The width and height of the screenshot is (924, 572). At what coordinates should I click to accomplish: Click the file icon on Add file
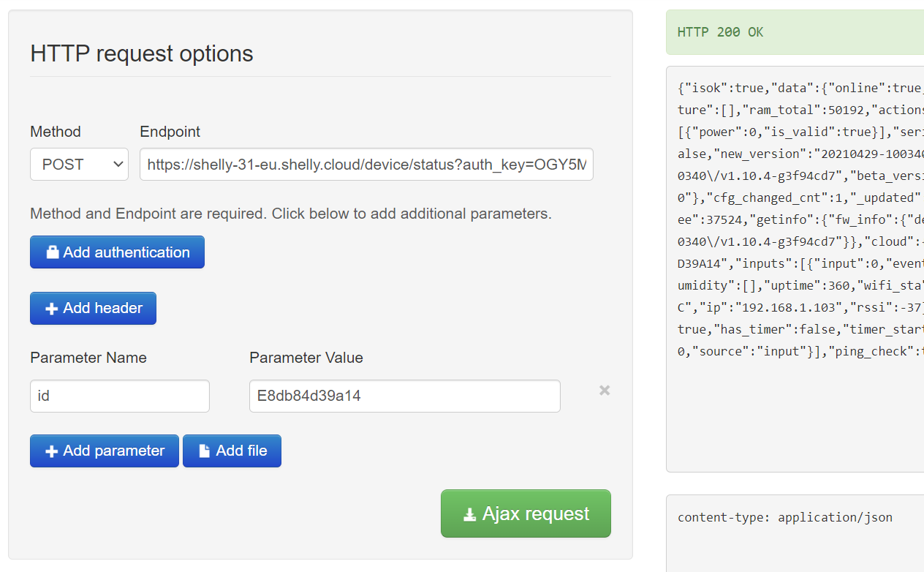[x=205, y=451]
